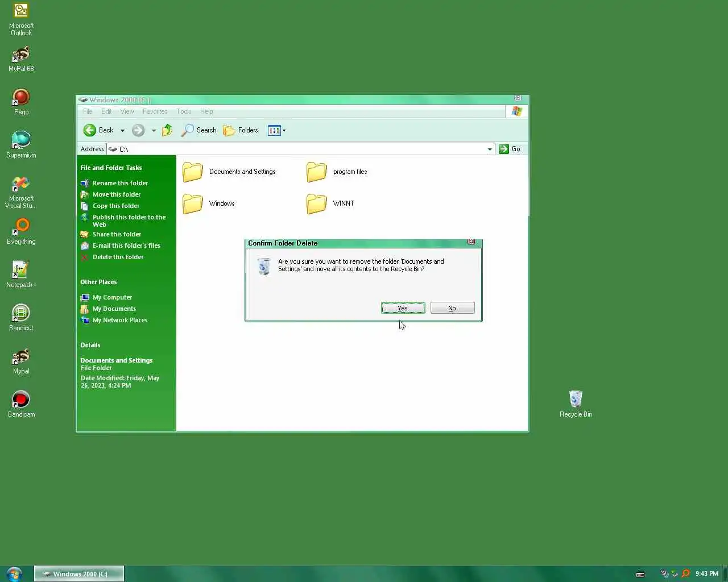This screenshot has width=728, height=582.
Task: Click Delete this folder task
Action: [x=118, y=257]
